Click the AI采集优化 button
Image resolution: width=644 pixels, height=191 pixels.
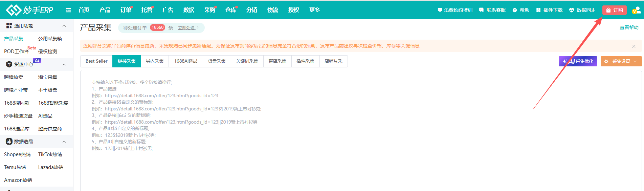click(578, 61)
